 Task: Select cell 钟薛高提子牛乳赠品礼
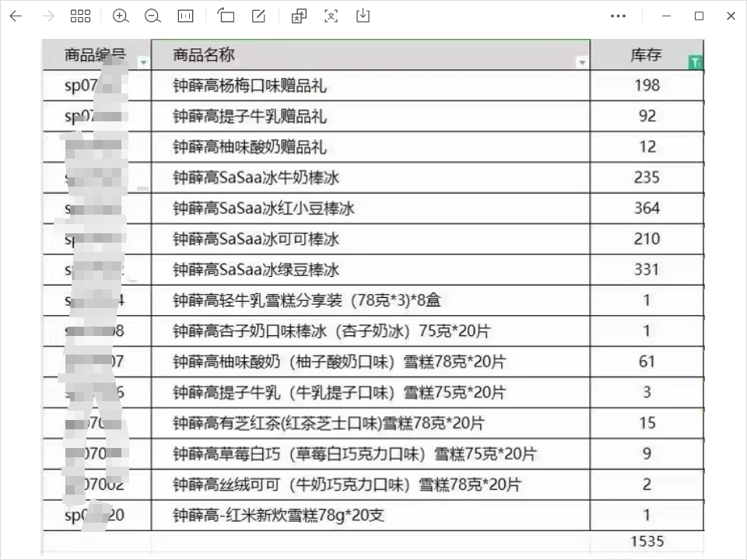tap(250, 116)
